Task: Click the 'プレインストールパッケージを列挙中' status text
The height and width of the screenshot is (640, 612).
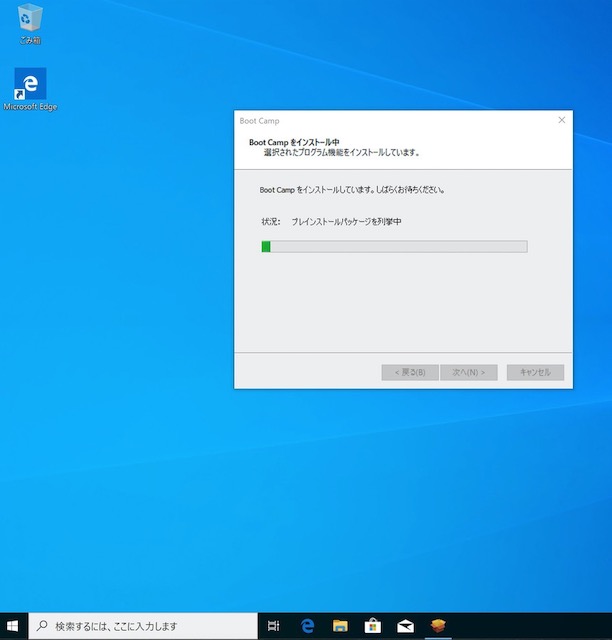Action: (346, 222)
